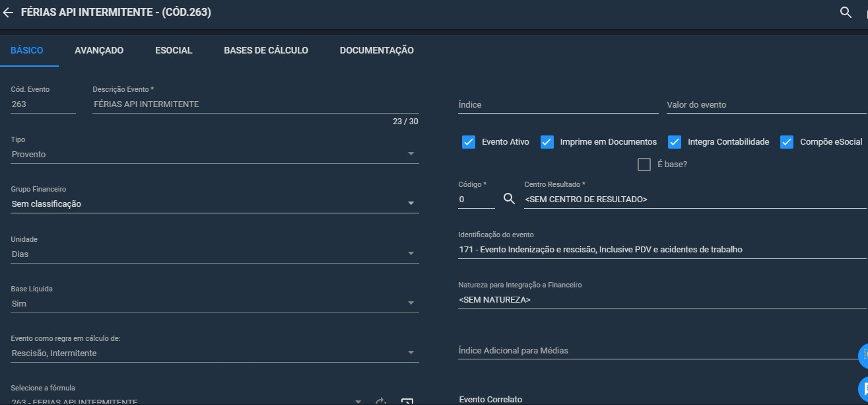Focus the Índice input field
Viewport: 868px width, 405px height.
coord(558,105)
